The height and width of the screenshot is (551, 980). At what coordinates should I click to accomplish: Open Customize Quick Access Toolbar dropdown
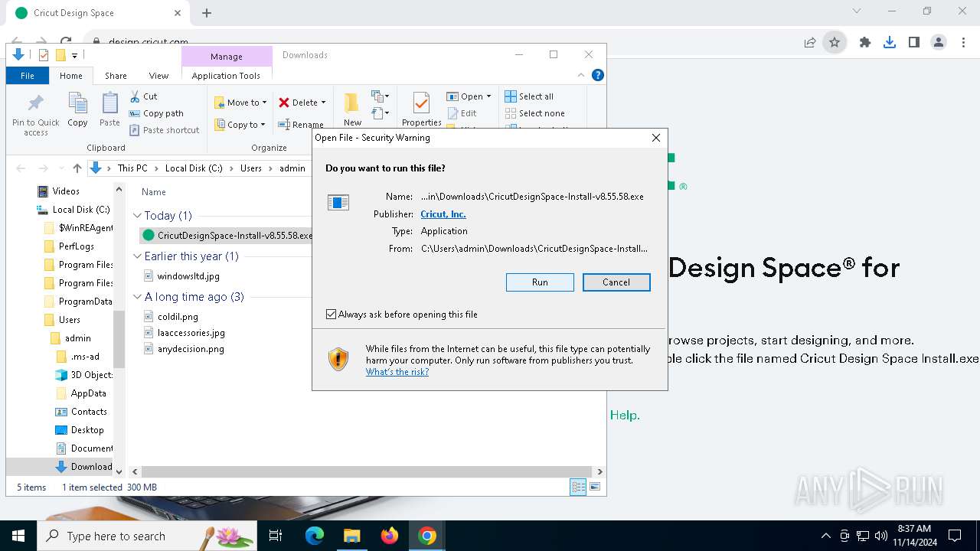click(74, 55)
